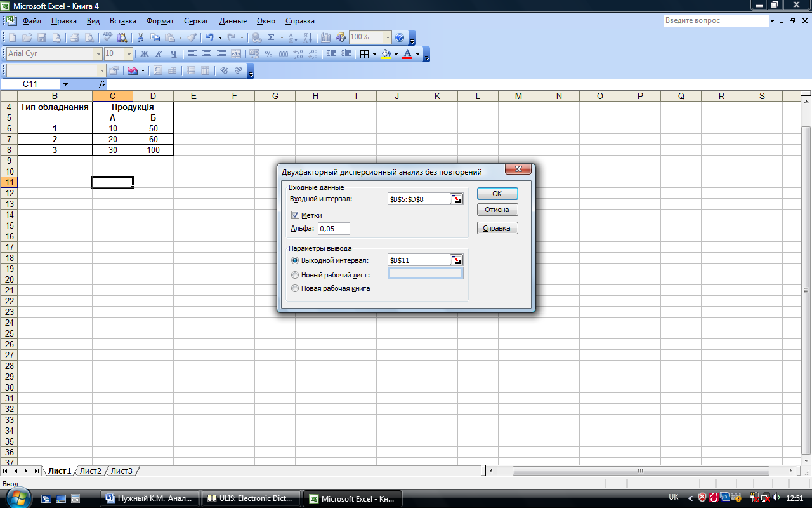Expand the 100% zoom dropdown
Viewport: 812px width, 508px height.
(x=387, y=37)
